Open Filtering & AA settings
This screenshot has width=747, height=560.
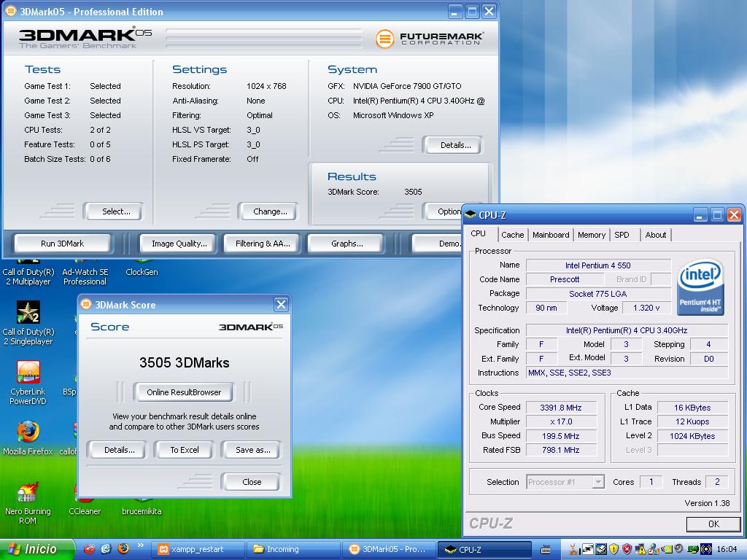[262, 244]
